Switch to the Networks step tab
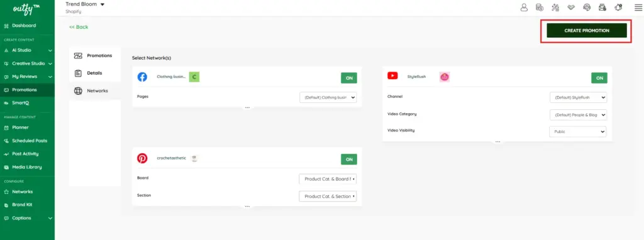 point(95,90)
